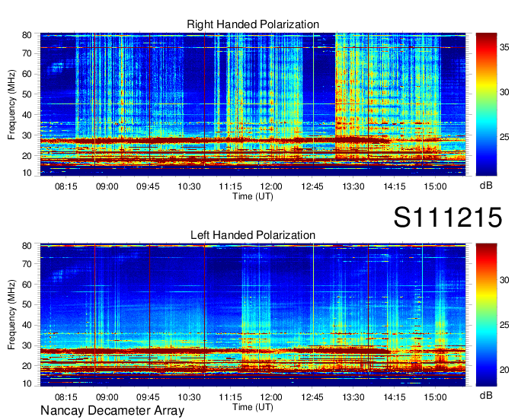The height and width of the screenshot is (420, 518).
Task: Click the 13:30 time tick under the Left Handed plot
Action: [353, 397]
